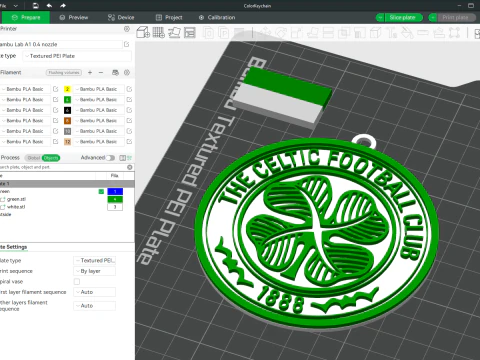Select the Rotate tool
This screenshot has width=480, height=360.
click(281, 33)
